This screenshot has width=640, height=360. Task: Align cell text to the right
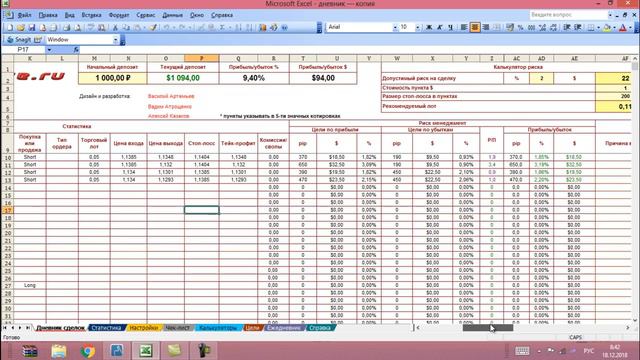coord(485,27)
